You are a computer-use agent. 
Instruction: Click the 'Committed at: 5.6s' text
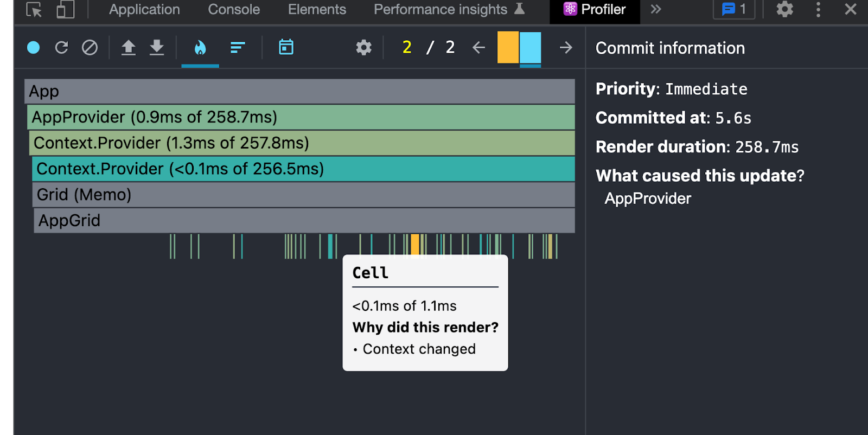(x=674, y=118)
